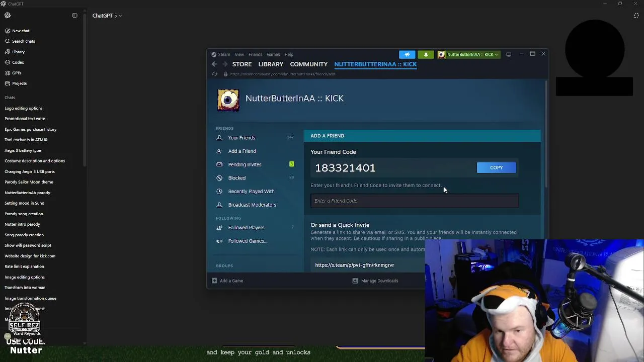Viewport: 644px width, 362px height.
Task: Go to the COMMUNITY tab
Action: (x=308, y=64)
